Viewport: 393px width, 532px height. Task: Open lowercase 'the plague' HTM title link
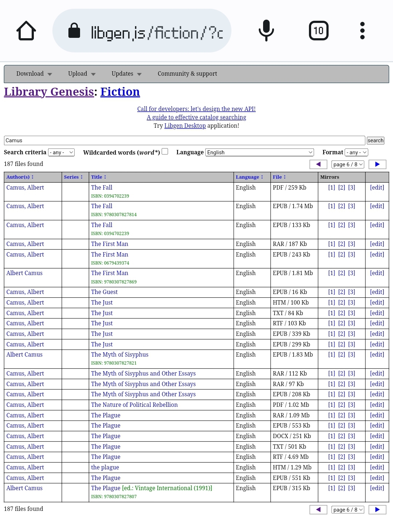pyautogui.click(x=105, y=467)
